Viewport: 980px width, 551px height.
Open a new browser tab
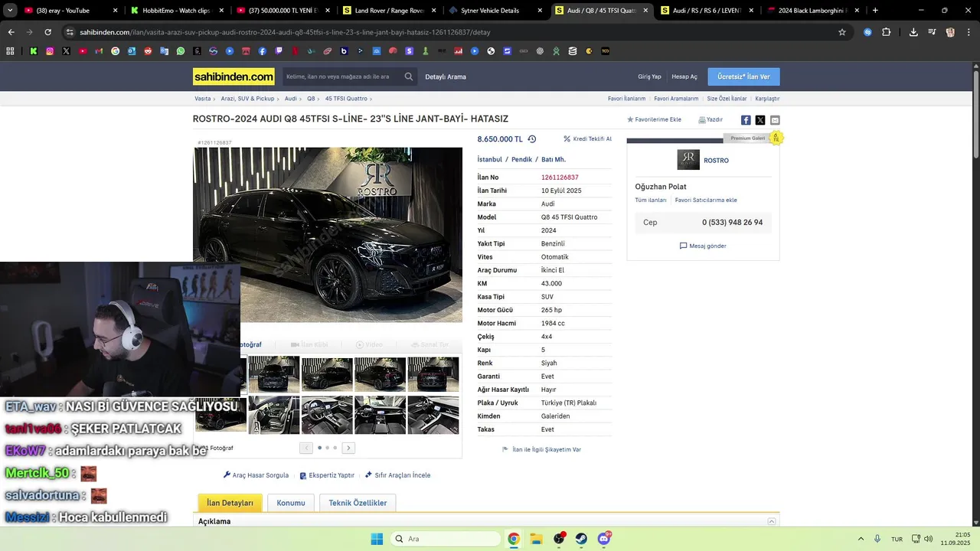[875, 11]
